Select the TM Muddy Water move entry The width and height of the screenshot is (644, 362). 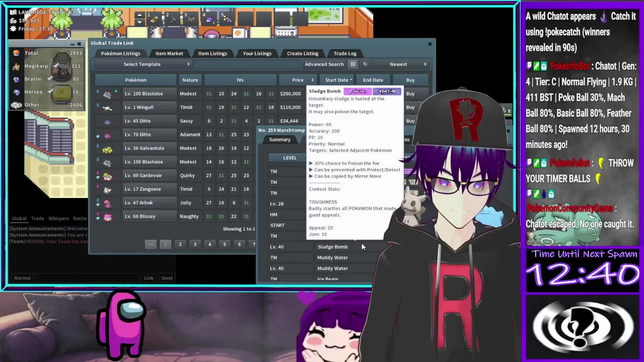(333, 257)
